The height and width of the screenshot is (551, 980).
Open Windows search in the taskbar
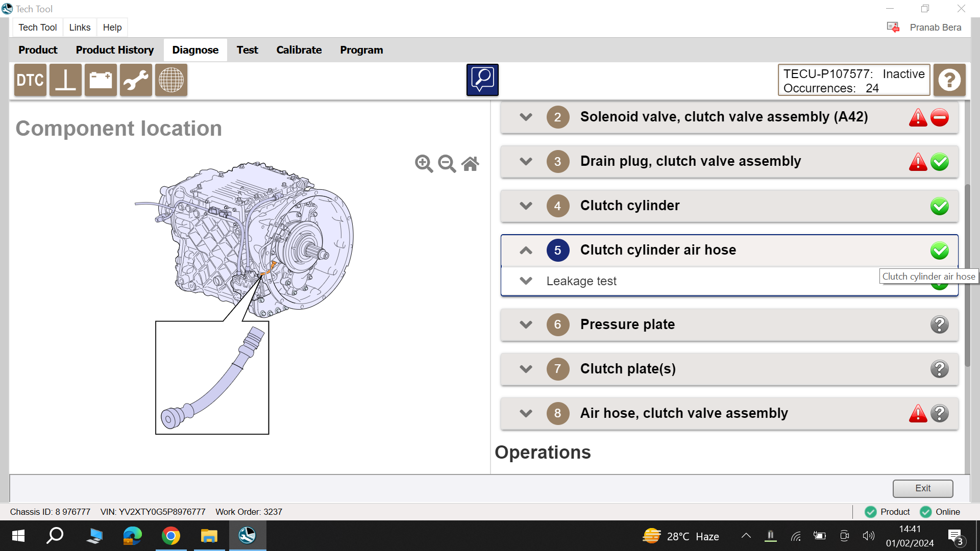point(55,536)
